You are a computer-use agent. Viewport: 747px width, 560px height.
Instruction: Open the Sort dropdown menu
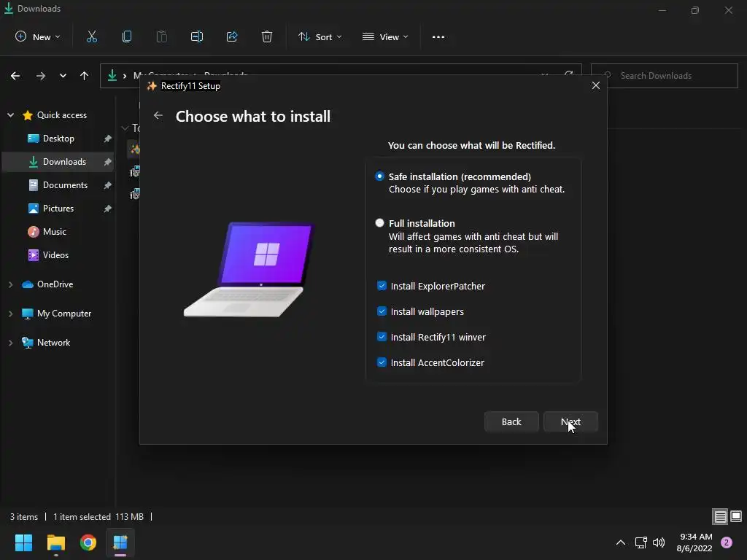(x=320, y=36)
